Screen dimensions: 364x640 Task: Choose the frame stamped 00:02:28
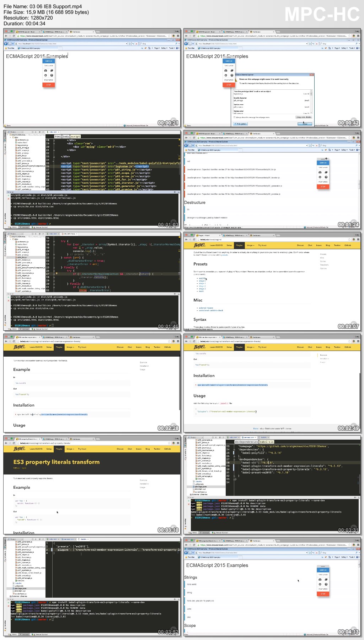click(92, 383)
